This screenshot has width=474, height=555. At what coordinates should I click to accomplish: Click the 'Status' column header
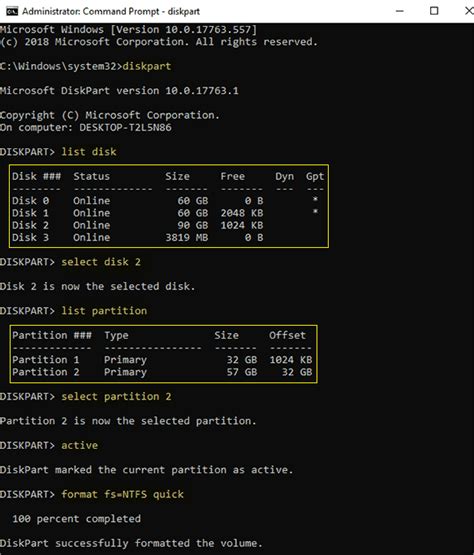click(x=92, y=176)
